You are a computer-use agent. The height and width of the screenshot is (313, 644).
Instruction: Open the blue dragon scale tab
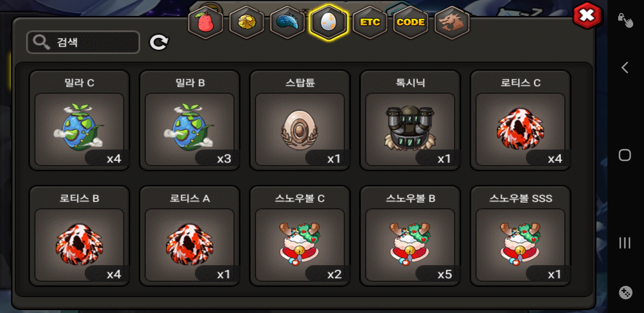pos(287,22)
